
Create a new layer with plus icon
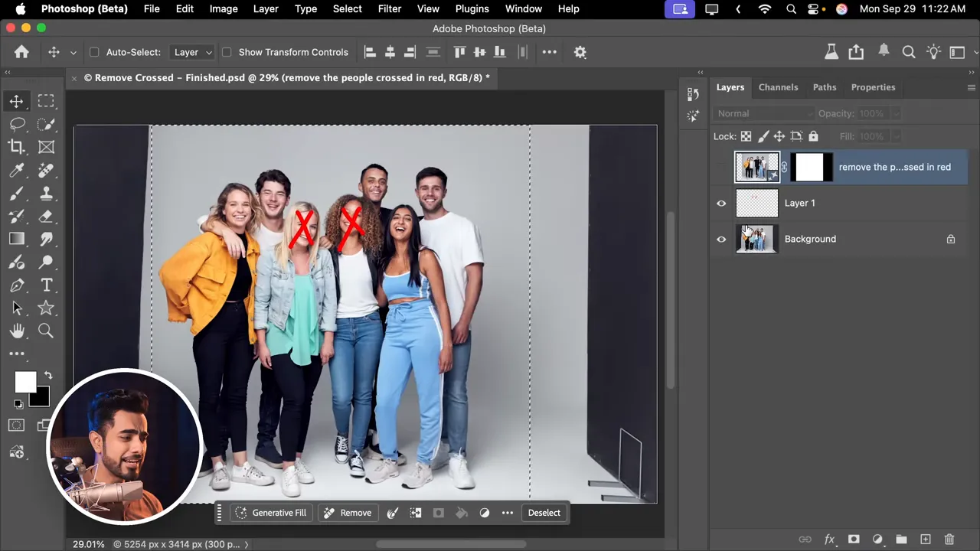pos(925,540)
